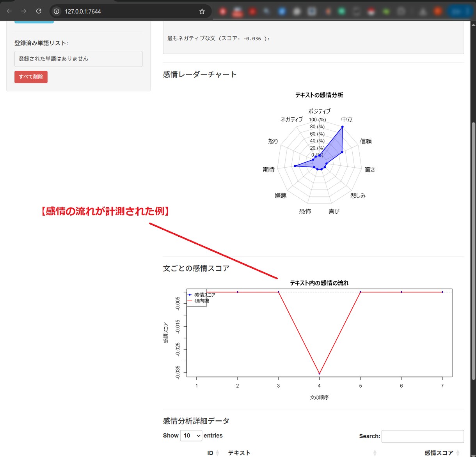
Task: Click the 信頼 label on radar chart
Action: pyautogui.click(x=366, y=141)
